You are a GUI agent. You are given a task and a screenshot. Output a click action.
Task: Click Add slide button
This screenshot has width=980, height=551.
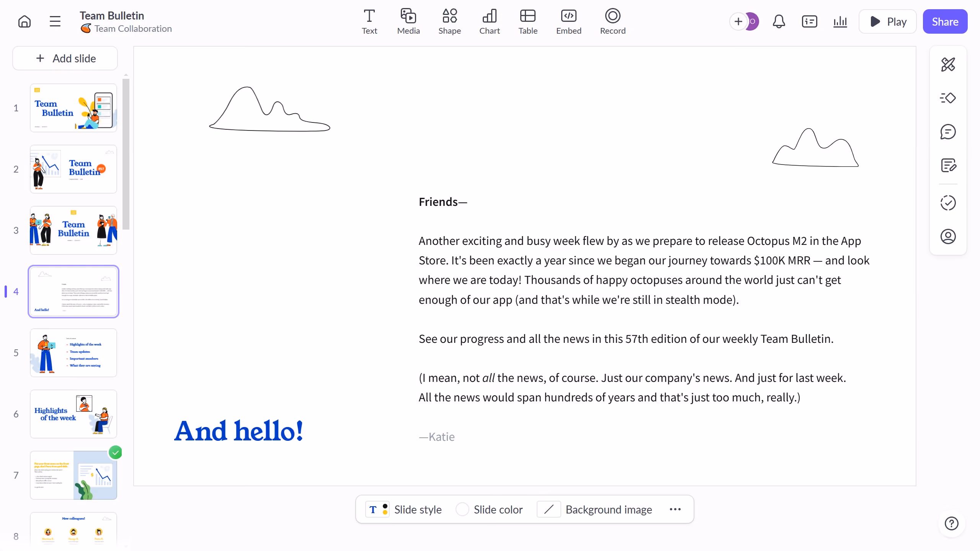coord(65,58)
